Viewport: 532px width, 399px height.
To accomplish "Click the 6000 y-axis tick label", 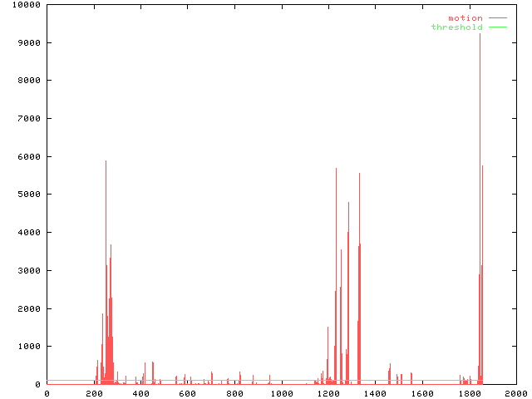I will coord(28,157).
